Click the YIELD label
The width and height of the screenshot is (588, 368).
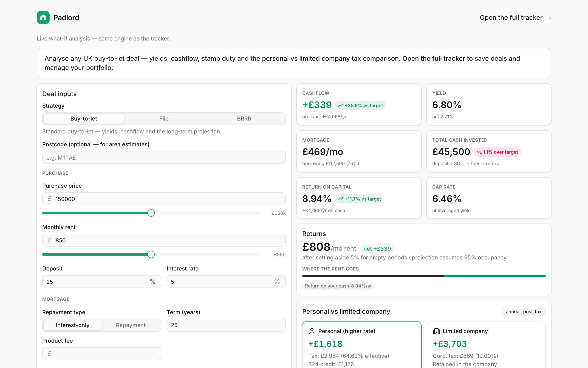pos(439,93)
